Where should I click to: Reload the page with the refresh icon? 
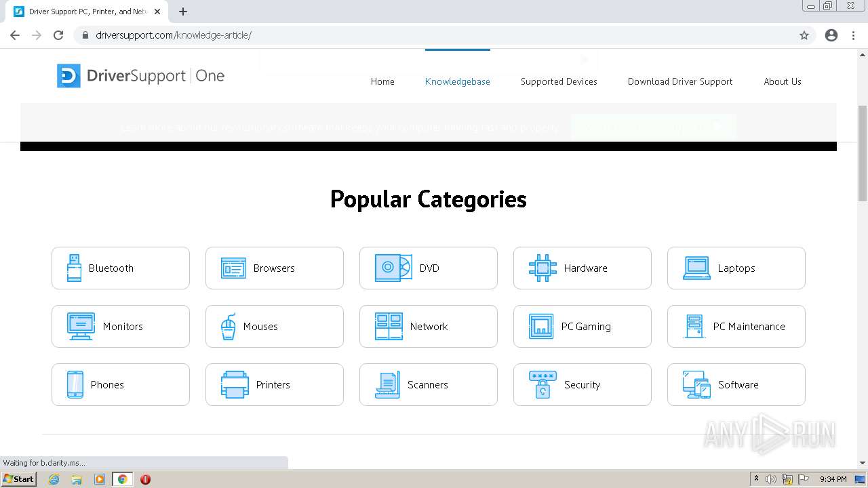pos(58,35)
